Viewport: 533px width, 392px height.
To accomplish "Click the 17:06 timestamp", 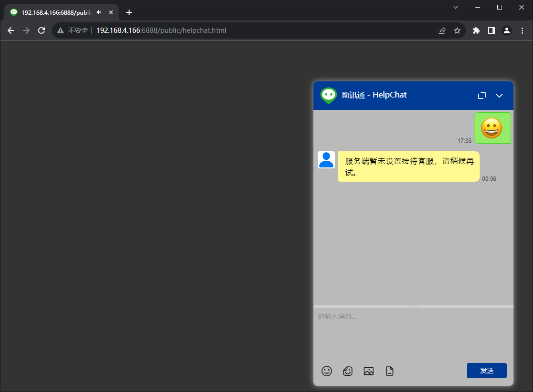I will point(464,140).
